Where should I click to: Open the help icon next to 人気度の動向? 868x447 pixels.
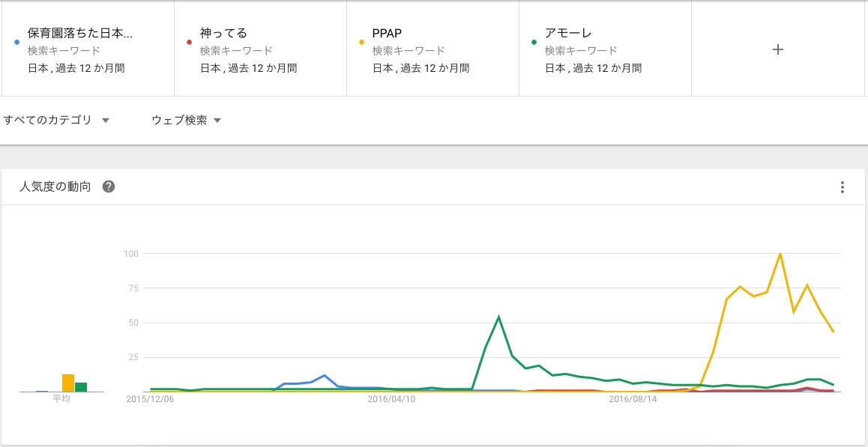109,187
